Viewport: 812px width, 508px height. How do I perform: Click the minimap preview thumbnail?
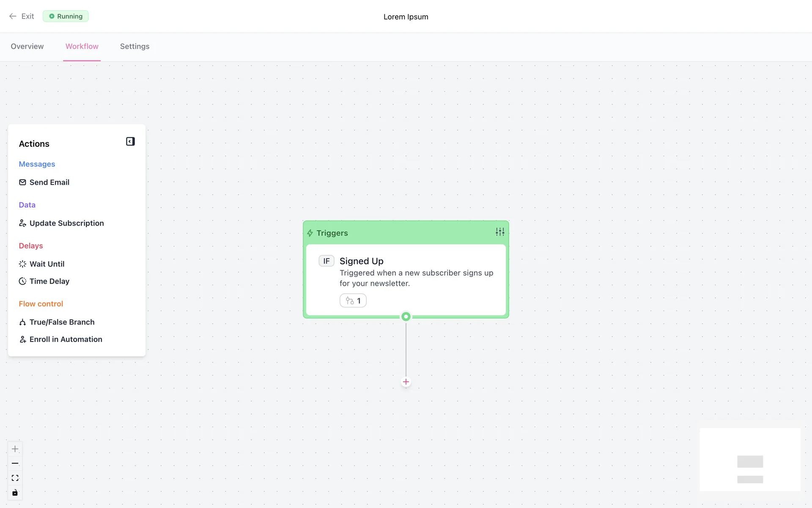pyautogui.click(x=750, y=460)
